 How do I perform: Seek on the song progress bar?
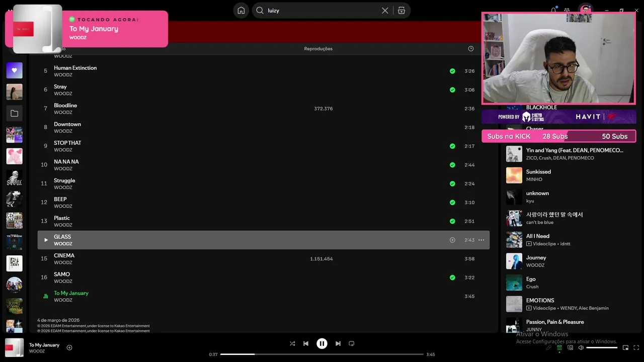click(x=322, y=354)
